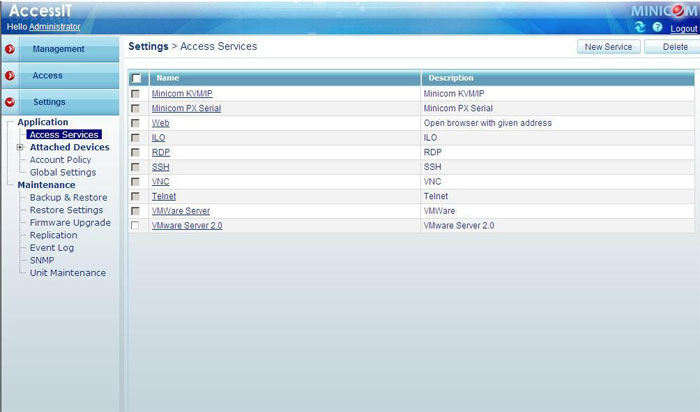This screenshot has width=700, height=412.
Task: Click the red arrow icon beside Access
Action: coord(10,76)
